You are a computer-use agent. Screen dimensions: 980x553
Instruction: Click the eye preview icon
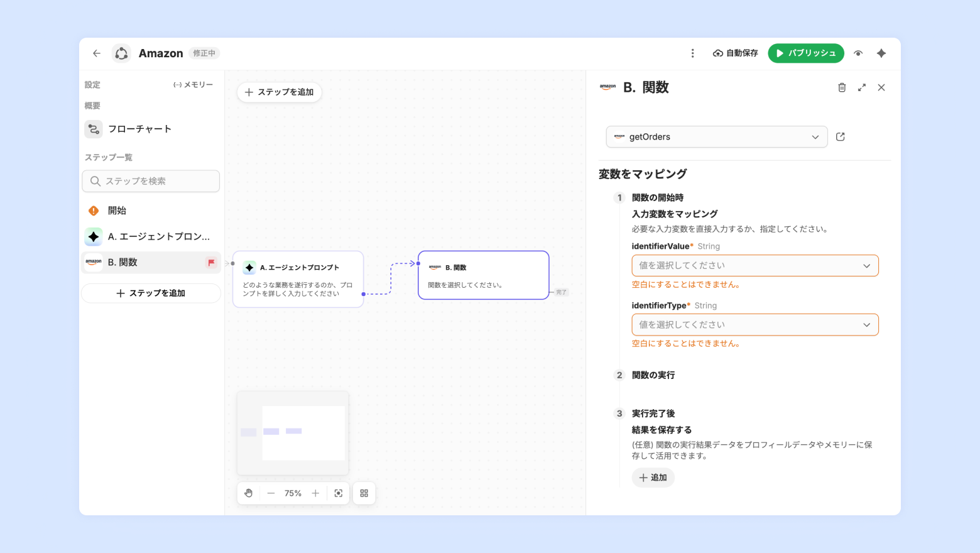coord(858,53)
